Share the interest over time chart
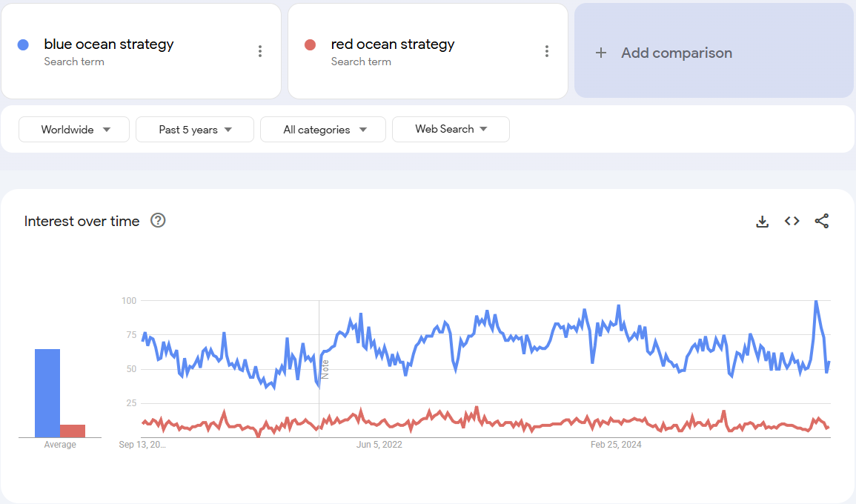This screenshot has width=856, height=504. coord(821,221)
